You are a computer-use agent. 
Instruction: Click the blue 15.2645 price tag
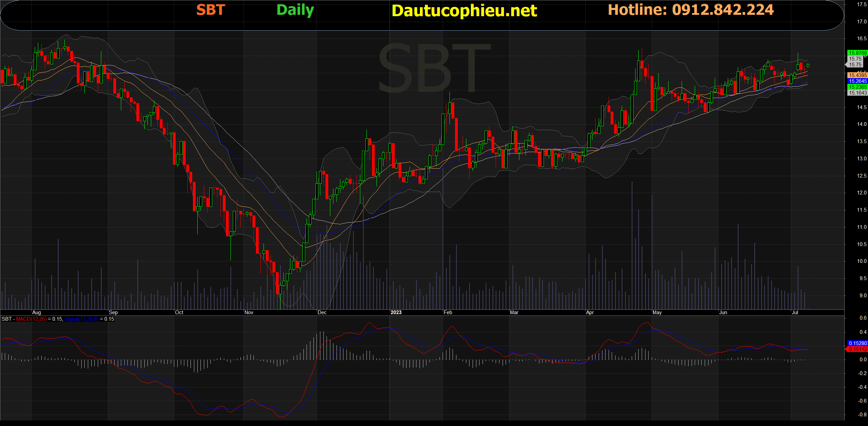(857, 81)
